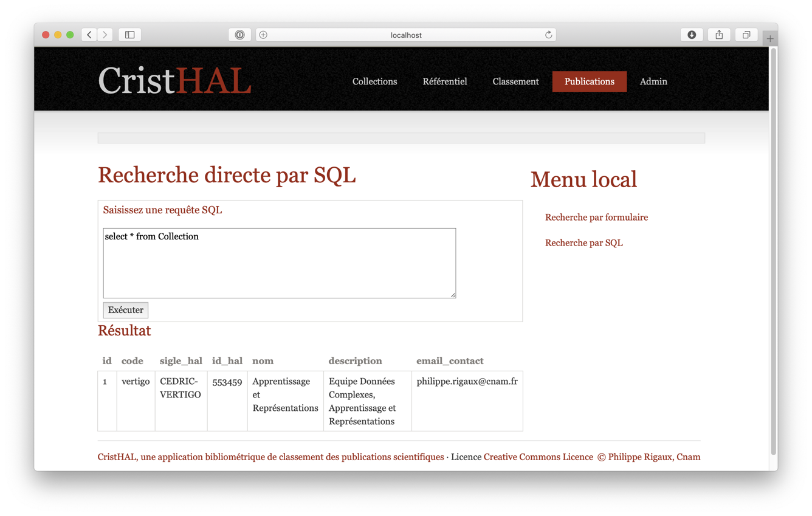Select the Classement navigation item
812x516 pixels.
pyautogui.click(x=515, y=81)
